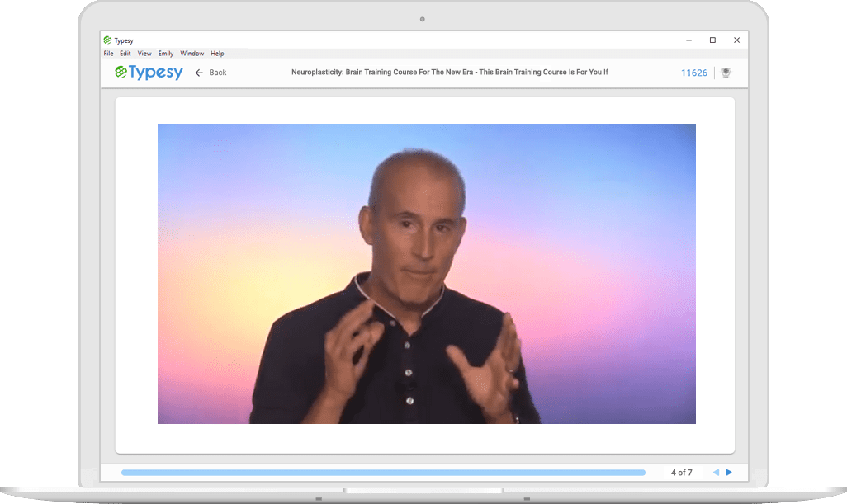Go back using the Back arrow button

tap(211, 73)
